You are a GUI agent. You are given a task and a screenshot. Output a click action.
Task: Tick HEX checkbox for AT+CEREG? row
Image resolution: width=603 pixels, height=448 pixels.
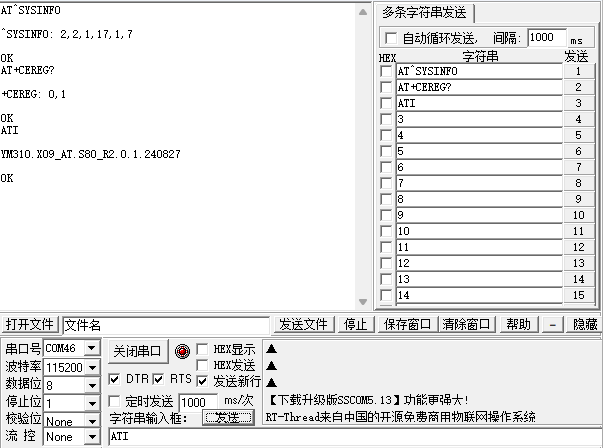(386, 87)
